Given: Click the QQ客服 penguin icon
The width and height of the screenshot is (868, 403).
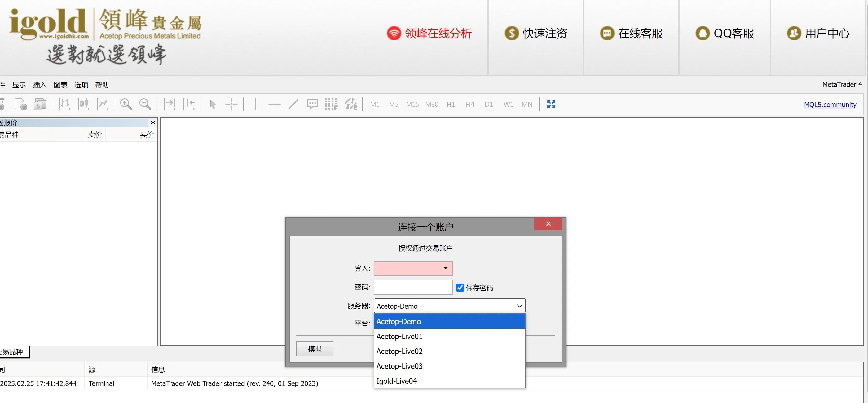Looking at the screenshot, I should point(703,33).
